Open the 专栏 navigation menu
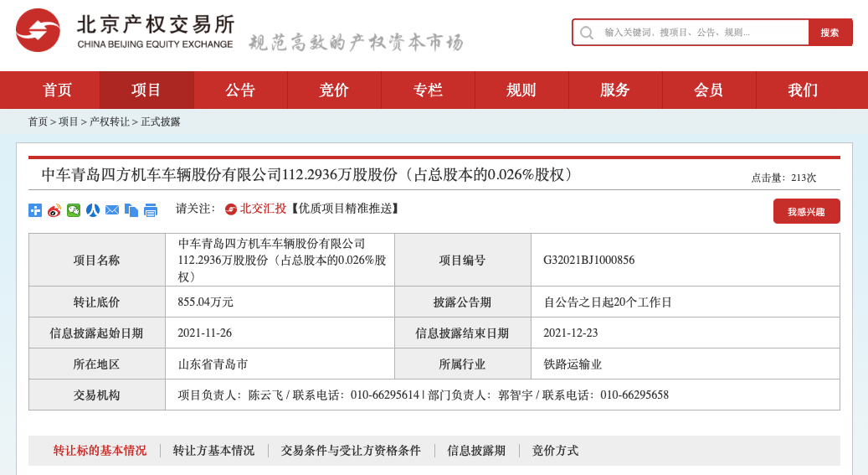This screenshot has height=475, width=868. pyautogui.click(x=428, y=90)
